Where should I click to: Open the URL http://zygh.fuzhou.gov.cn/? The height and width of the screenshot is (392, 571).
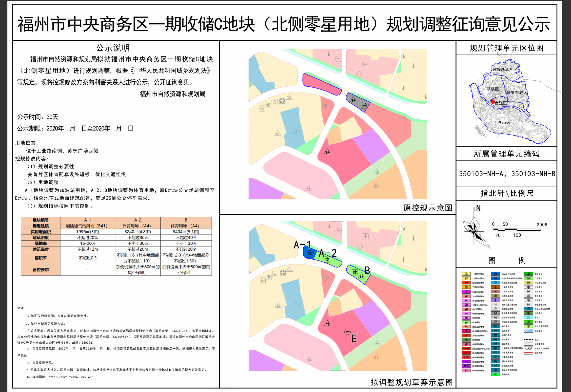(x=71, y=377)
